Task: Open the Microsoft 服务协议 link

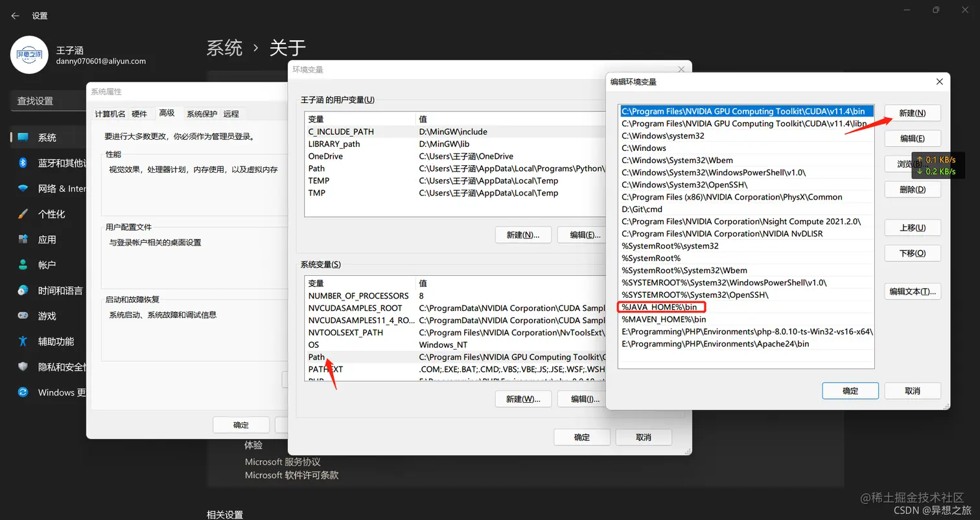Action: (x=283, y=462)
